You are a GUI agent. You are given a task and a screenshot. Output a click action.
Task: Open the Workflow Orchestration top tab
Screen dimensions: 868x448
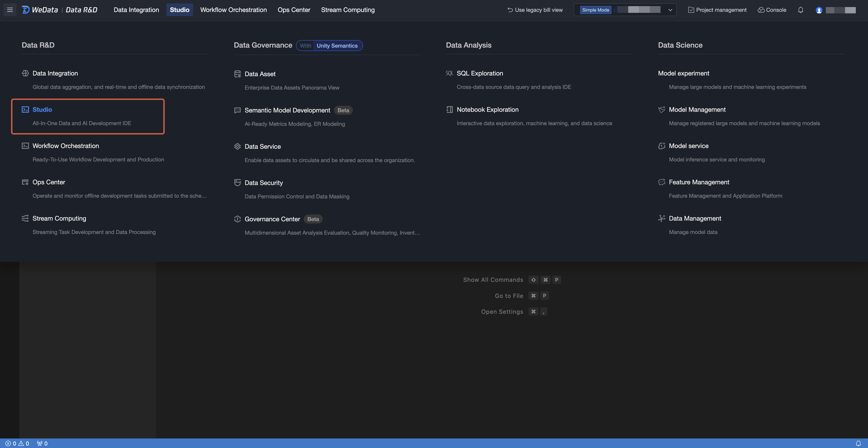[x=233, y=10]
